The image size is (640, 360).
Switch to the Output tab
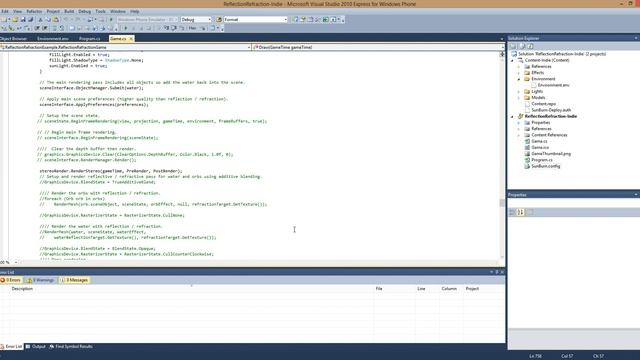36,347
